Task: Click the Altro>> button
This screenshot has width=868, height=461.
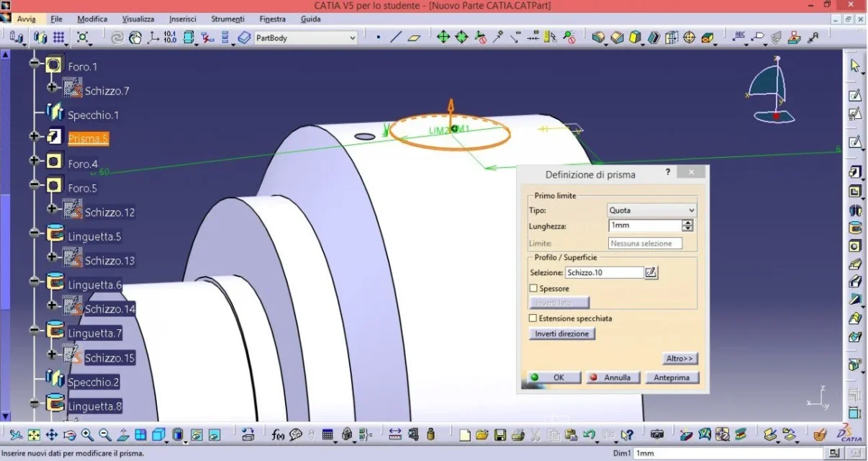Action: (x=679, y=358)
